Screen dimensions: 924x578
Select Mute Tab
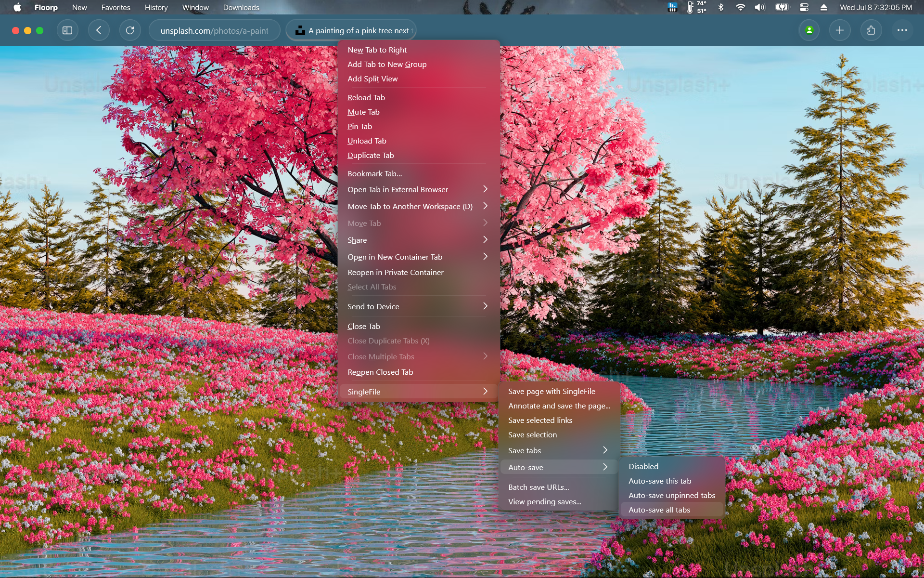pos(419,112)
